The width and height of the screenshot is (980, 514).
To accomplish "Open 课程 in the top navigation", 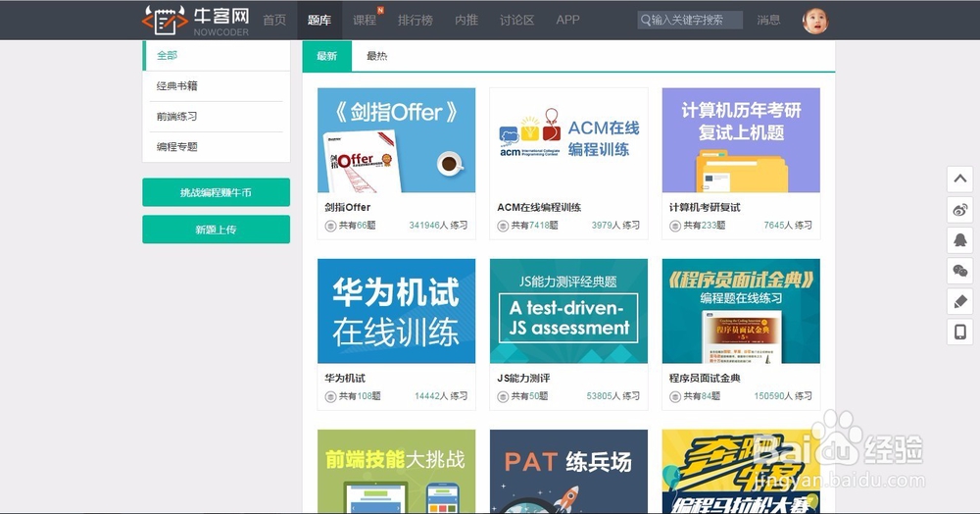I will (365, 20).
